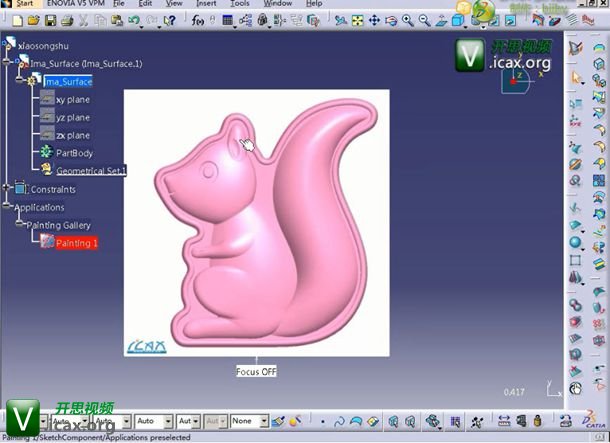Open the narrow 'Aut' combo box
The width and height of the screenshot is (610, 443).
(x=189, y=421)
